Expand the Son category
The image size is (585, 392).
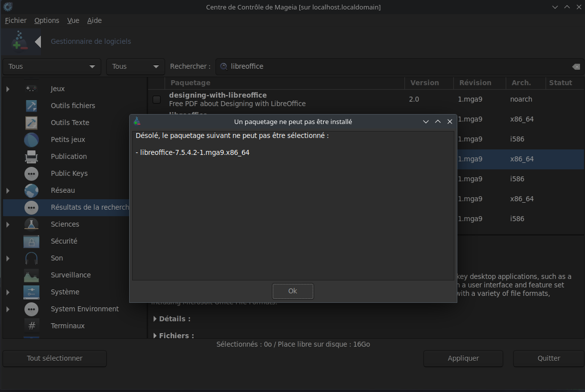coord(8,259)
